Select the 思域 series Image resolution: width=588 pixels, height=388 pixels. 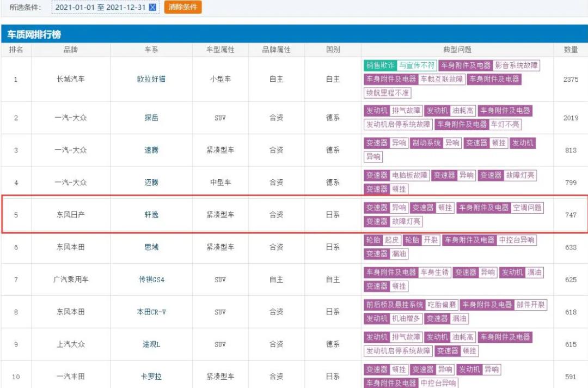[x=151, y=247]
